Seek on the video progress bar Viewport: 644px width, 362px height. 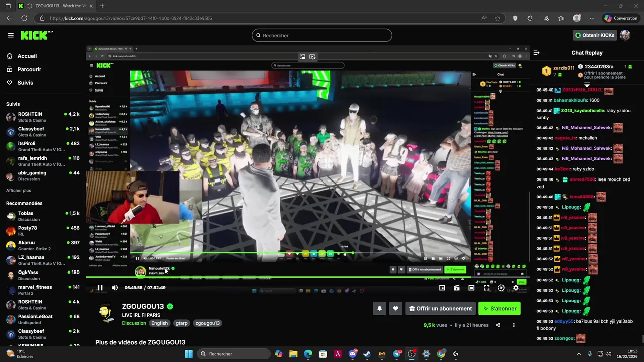coord(307,277)
